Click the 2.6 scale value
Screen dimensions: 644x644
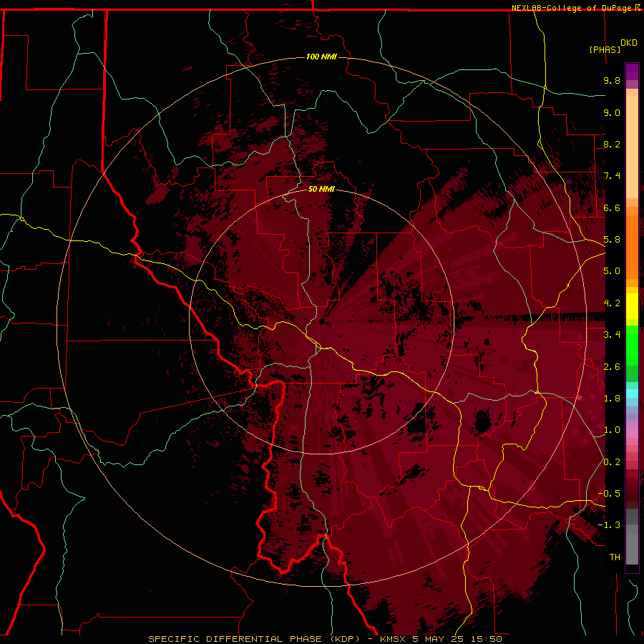(x=612, y=367)
